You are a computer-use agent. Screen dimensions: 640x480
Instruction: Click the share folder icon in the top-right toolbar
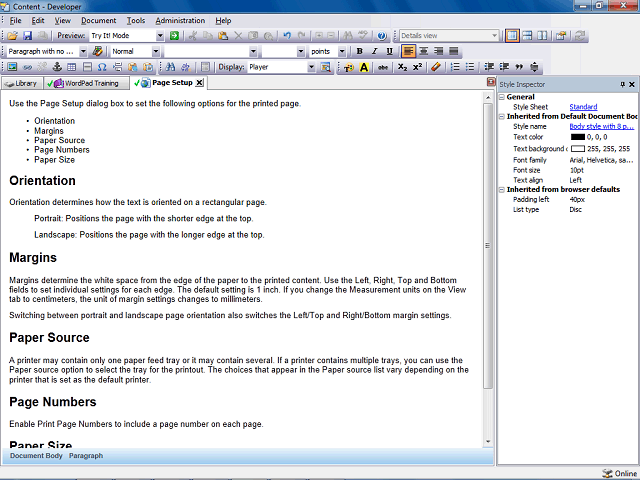561,36
